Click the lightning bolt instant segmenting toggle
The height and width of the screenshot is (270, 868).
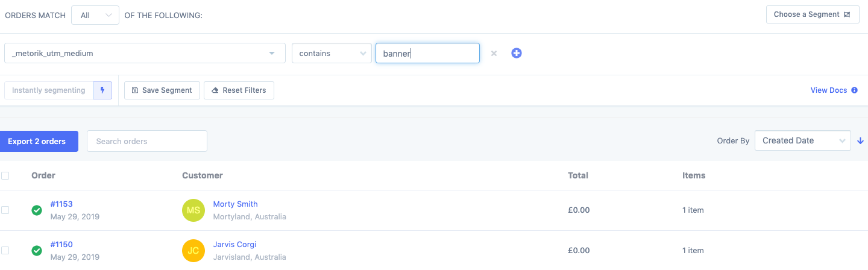(102, 90)
